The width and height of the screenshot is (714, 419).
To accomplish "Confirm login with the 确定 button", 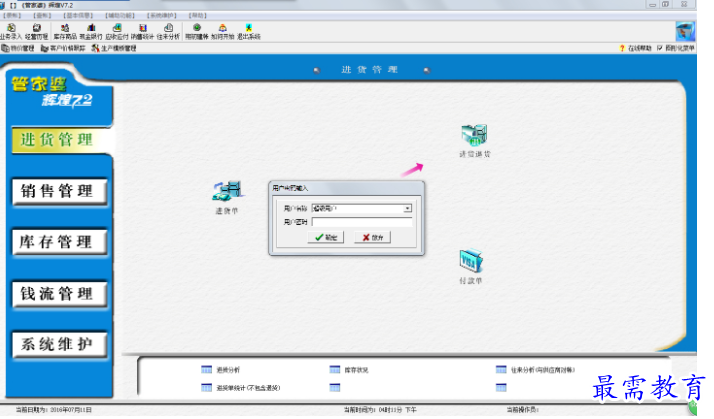I will (326, 237).
